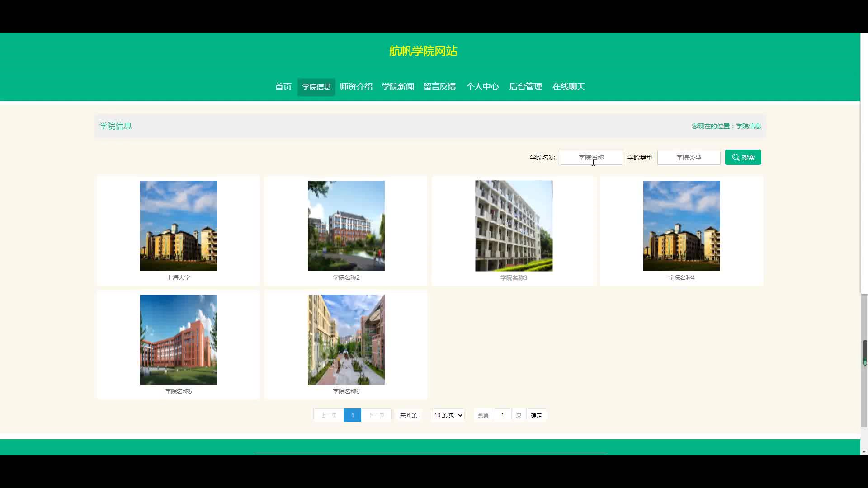Click the 学院信息 section heading
Screen dimensions: 868x488
(116, 126)
